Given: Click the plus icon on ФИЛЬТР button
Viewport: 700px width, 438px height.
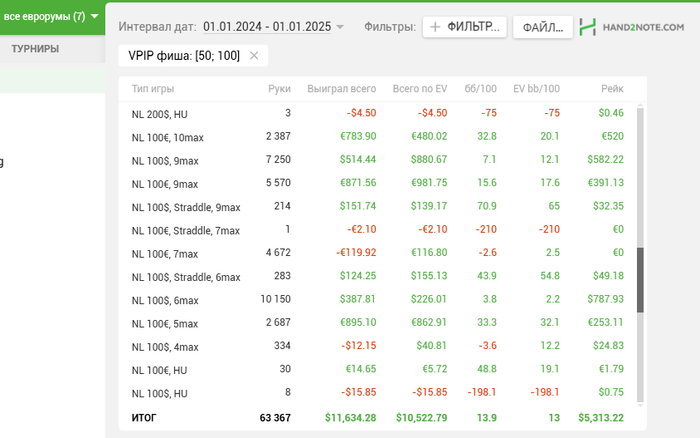Looking at the screenshot, I should point(435,27).
